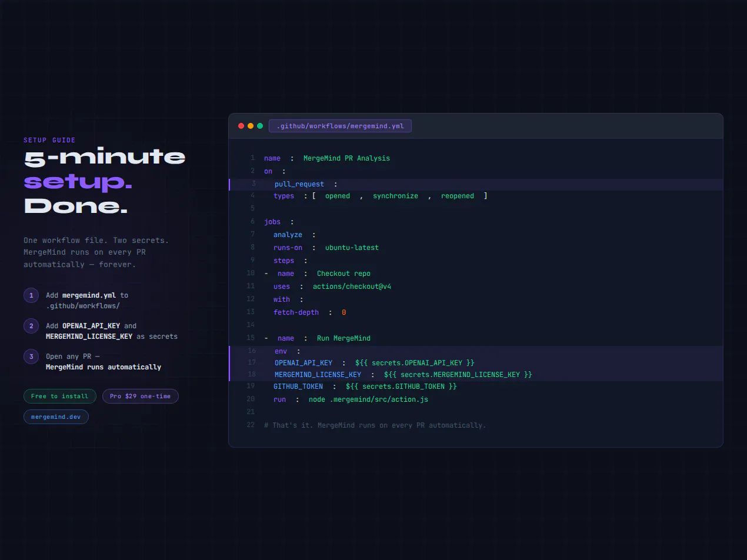Click 'MergeMind PR Analysis' on code line 1
Screen dimensions: 747x560
click(346, 158)
